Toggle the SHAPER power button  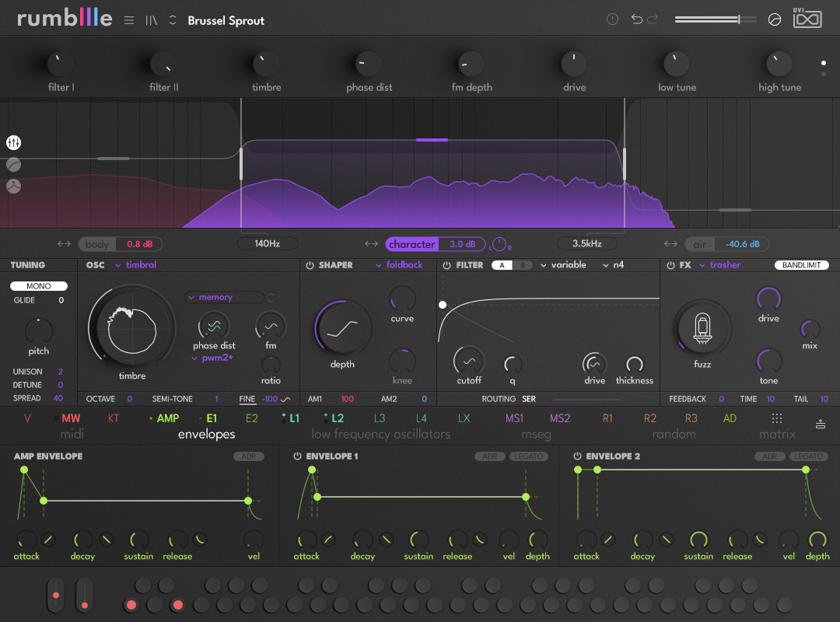click(310, 265)
